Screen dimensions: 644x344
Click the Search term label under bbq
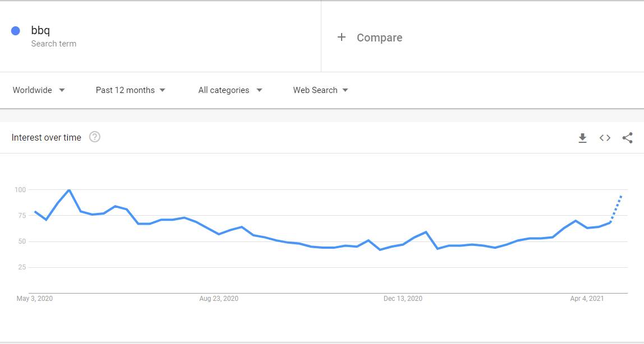point(54,44)
